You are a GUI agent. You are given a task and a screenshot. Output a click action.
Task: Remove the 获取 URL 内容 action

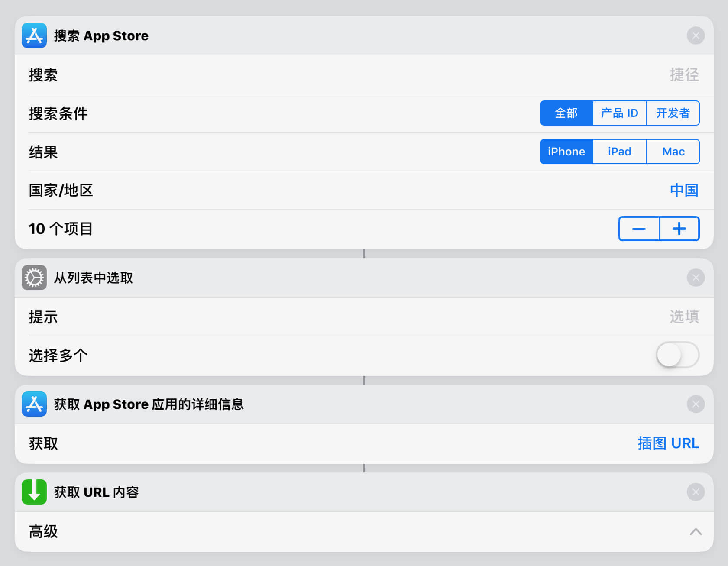(x=696, y=492)
